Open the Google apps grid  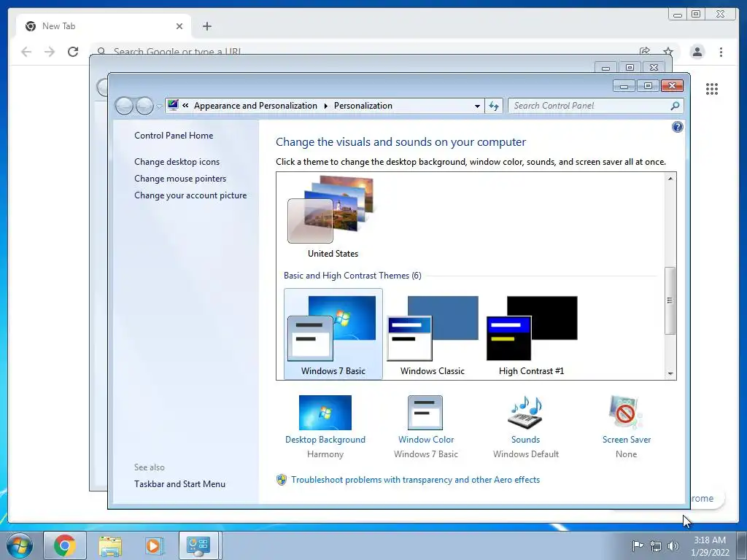coord(712,88)
